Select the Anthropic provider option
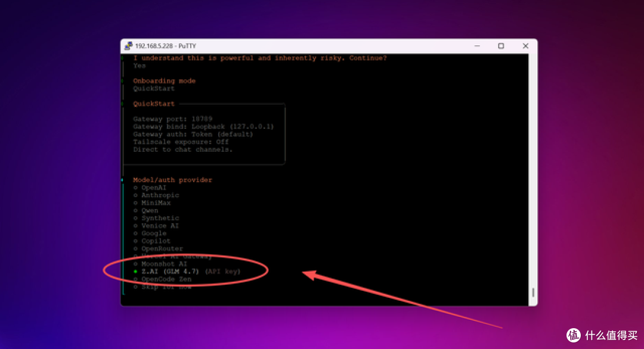This screenshot has width=644, height=349. click(156, 195)
